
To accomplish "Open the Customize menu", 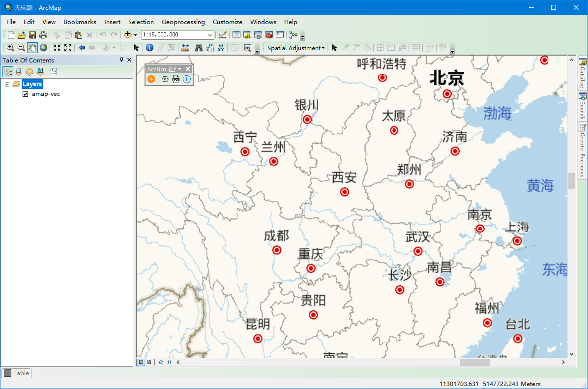I will pos(228,22).
